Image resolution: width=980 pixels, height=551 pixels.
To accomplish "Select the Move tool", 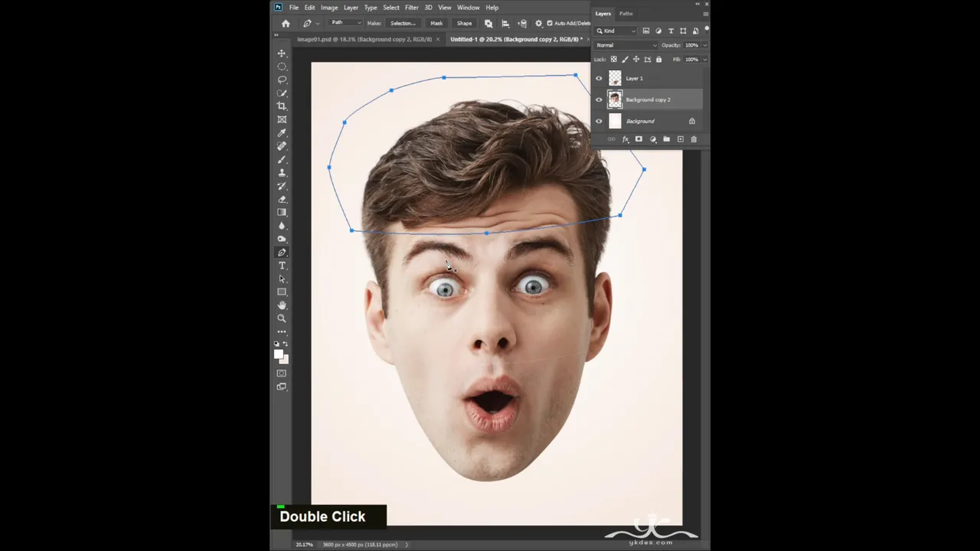I will click(x=282, y=54).
